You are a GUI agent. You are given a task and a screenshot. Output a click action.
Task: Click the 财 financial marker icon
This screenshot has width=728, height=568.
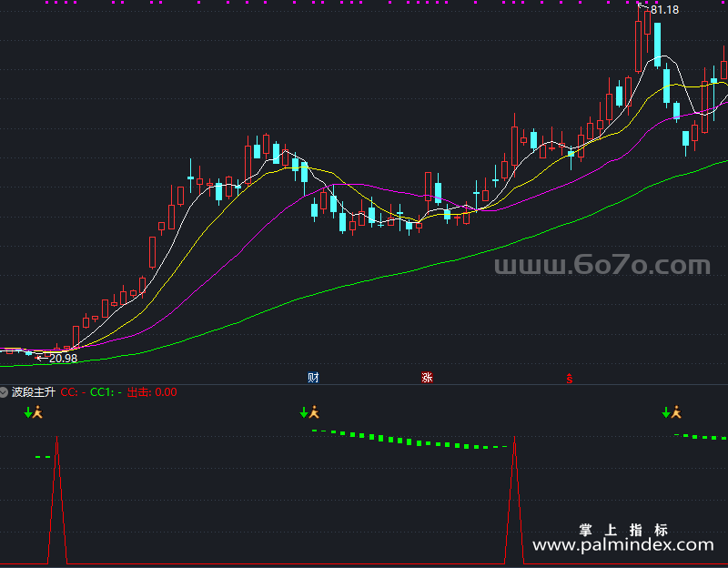coord(313,378)
